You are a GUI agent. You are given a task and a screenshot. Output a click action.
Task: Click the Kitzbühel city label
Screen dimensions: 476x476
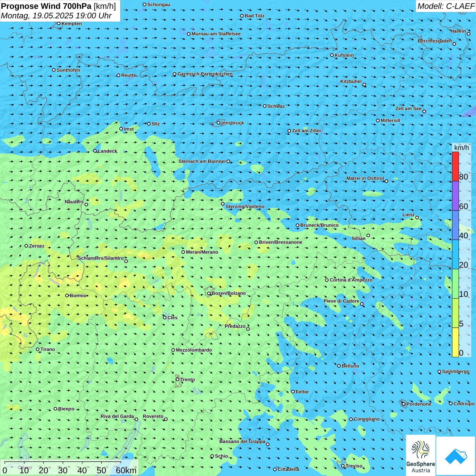(x=351, y=81)
